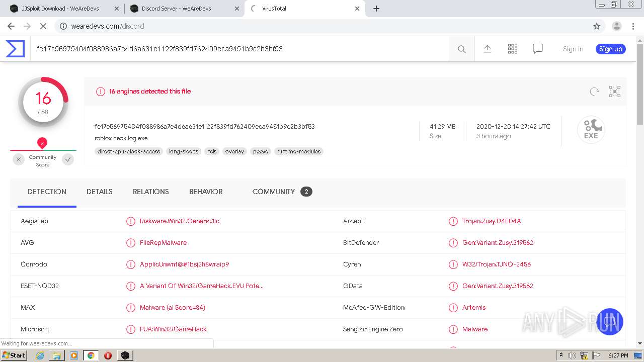This screenshot has width=644, height=362.
Task: Select Comodo ApplicUnwnt result text
Action: (184, 264)
